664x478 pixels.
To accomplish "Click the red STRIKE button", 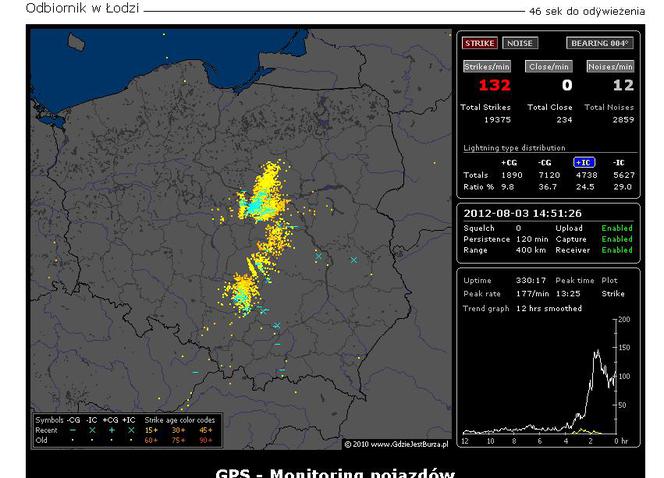I will 479,43.
